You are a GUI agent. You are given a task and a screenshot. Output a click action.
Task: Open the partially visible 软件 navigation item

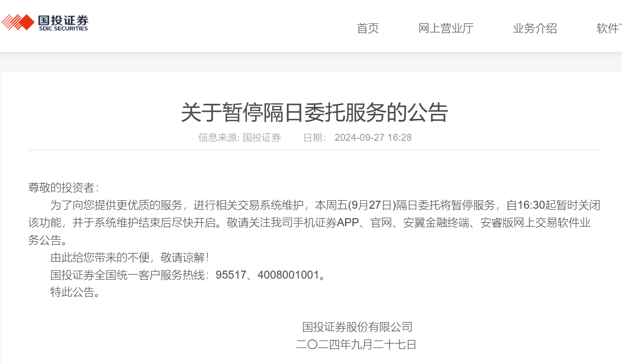tap(609, 28)
